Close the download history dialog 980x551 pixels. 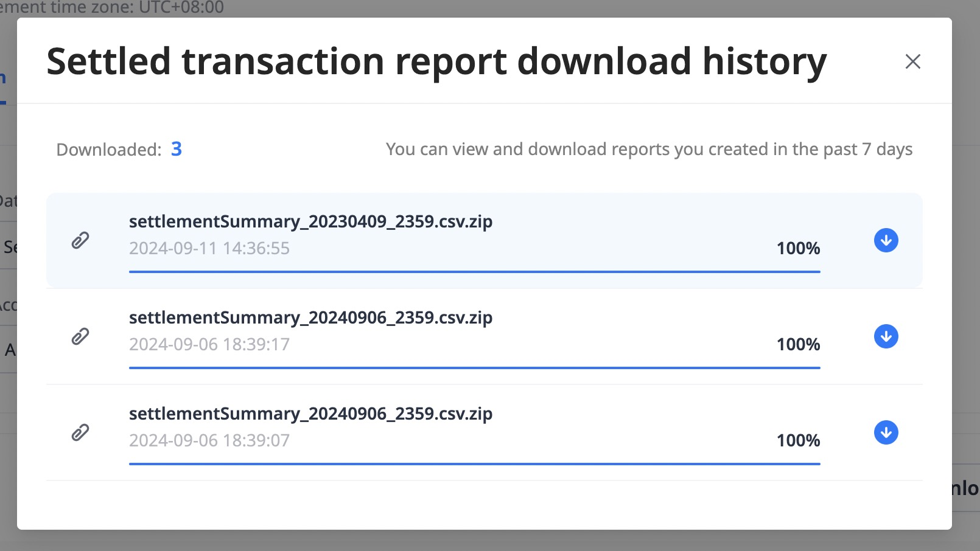point(912,61)
